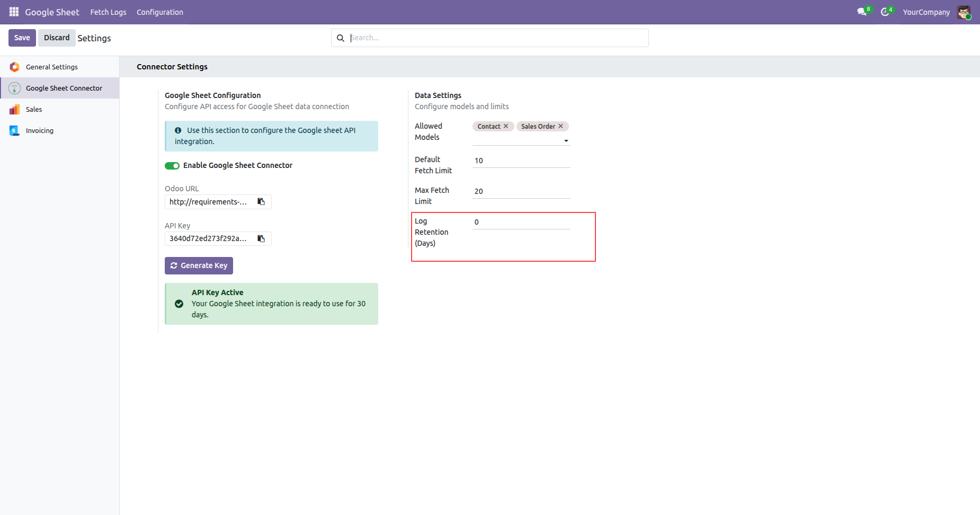The image size is (980, 515).
Task: Click the 'Google Sheet Configuration' heading
Action: click(213, 95)
